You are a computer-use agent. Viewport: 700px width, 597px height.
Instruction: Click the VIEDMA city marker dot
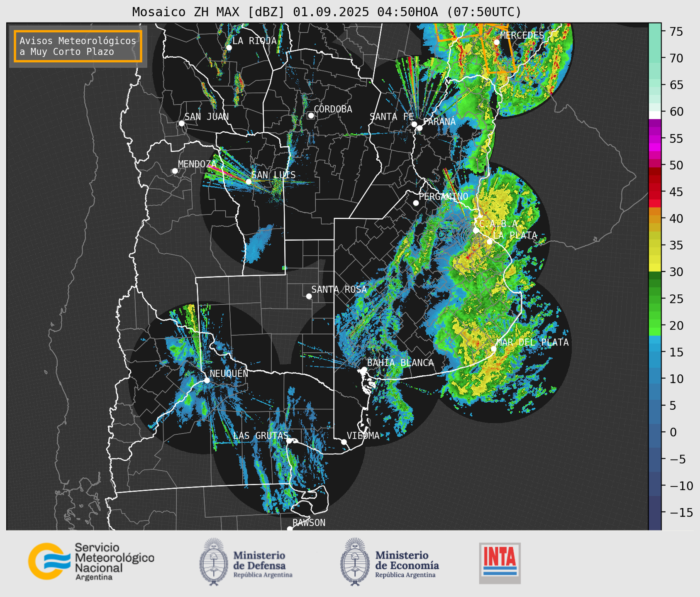coord(344,442)
